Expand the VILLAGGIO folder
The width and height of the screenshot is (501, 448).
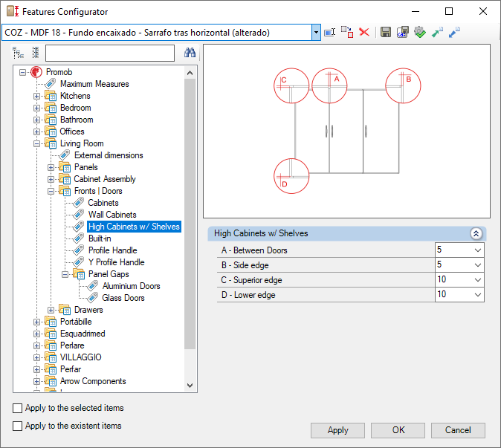click(36, 357)
